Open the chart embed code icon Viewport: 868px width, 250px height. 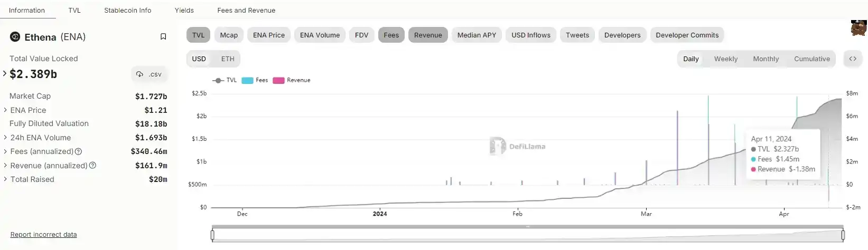click(853, 59)
